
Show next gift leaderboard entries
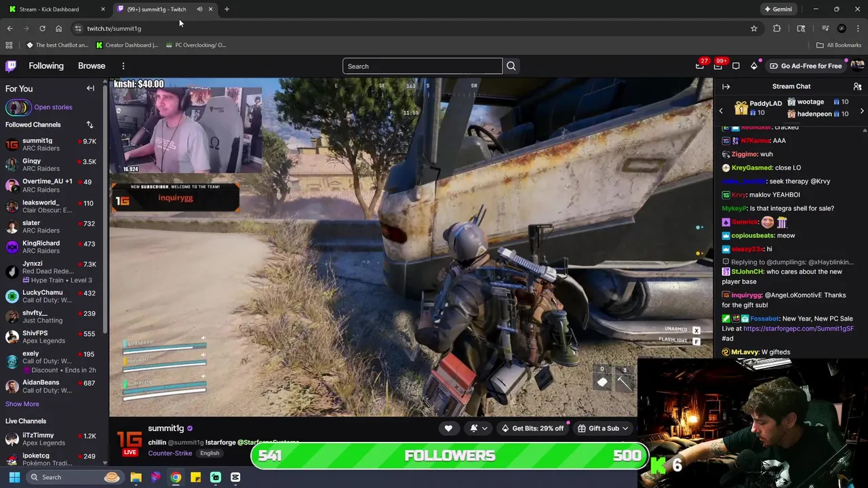pyautogui.click(x=862, y=110)
